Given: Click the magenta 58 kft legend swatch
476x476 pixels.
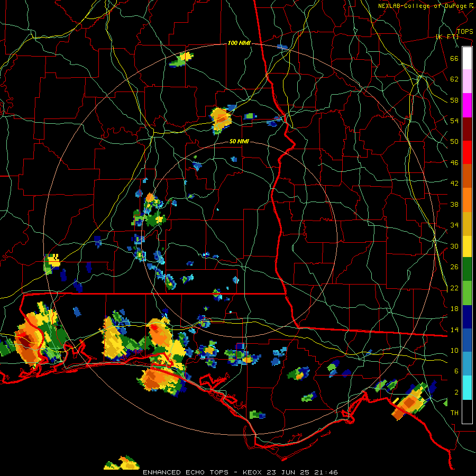Looking at the screenshot, I should [x=467, y=105].
